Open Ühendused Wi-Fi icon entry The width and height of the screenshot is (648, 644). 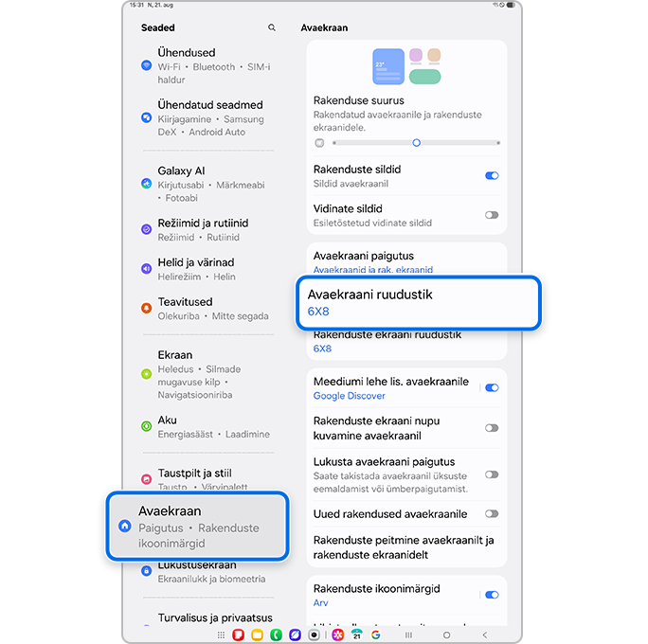click(146, 65)
